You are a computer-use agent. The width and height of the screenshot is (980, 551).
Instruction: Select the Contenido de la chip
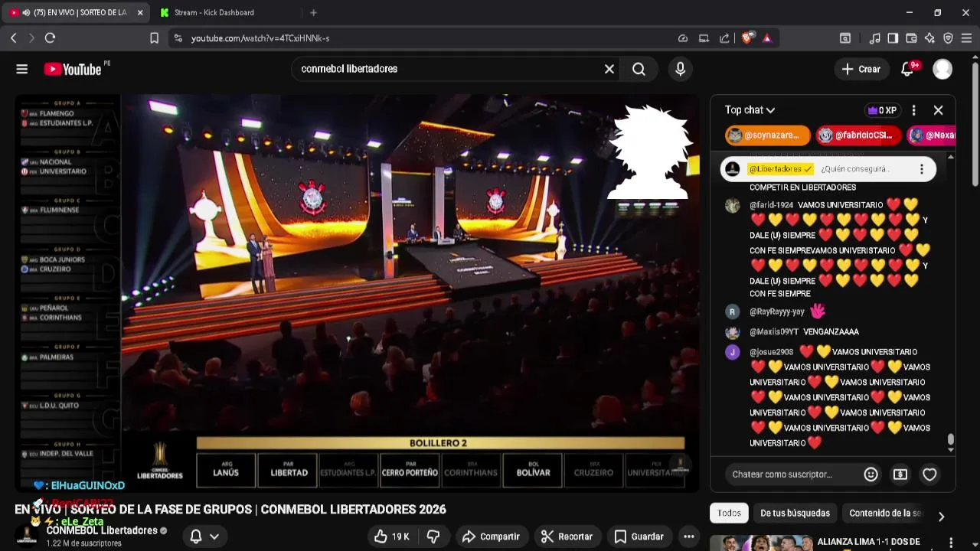884,514
